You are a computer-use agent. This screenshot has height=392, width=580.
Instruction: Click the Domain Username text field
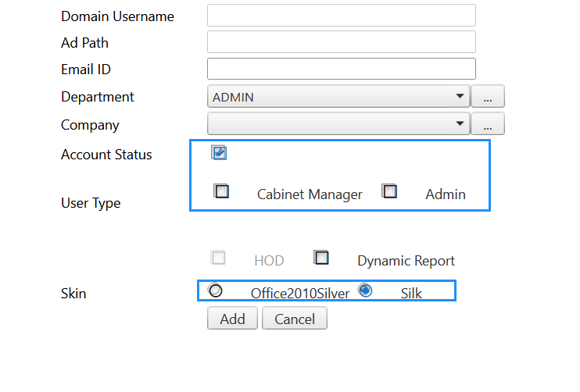pos(341,16)
